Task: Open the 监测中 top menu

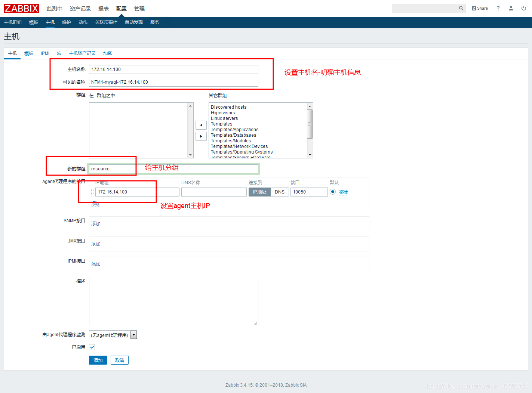Action: (55, 9)
